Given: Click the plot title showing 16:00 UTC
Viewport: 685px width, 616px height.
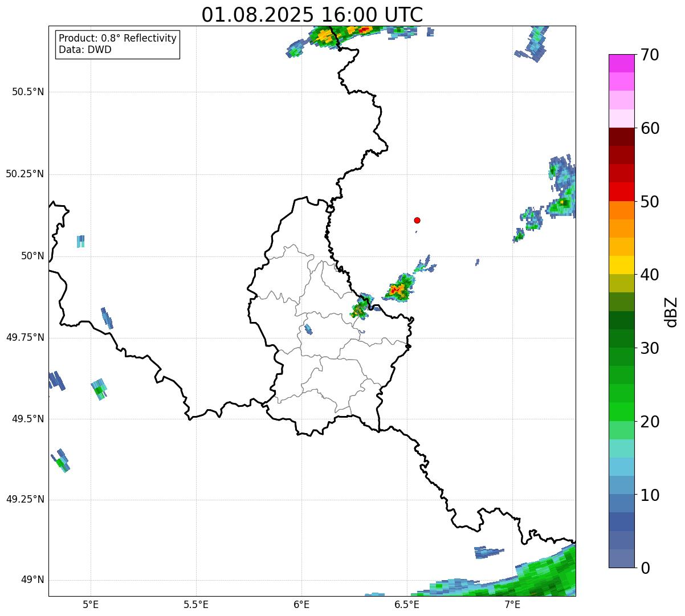Looking at the screenshot, I should (312, 15).
